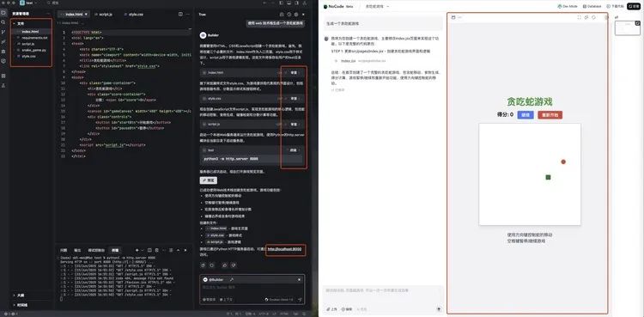Open the search icon in the left sidebar
Image resolution: width=644 pixels, height=317 pixels.
pos(3,22)
